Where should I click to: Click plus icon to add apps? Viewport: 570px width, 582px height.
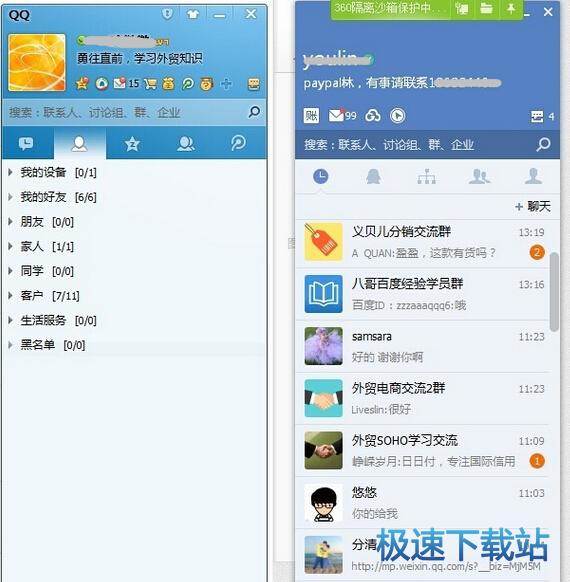(x=226, y=84)
